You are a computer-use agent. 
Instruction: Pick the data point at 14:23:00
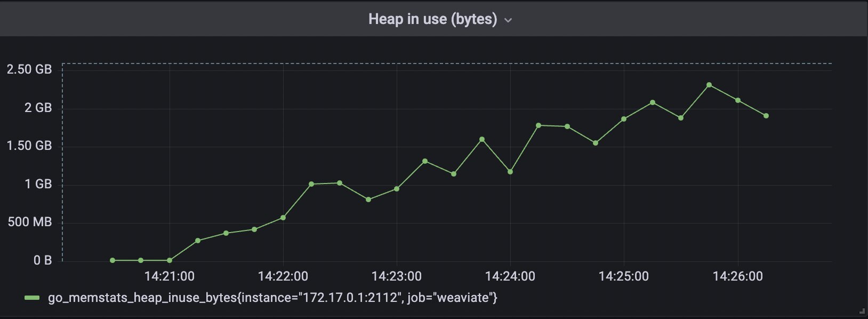pyautogui.click(x=397, y=189)
